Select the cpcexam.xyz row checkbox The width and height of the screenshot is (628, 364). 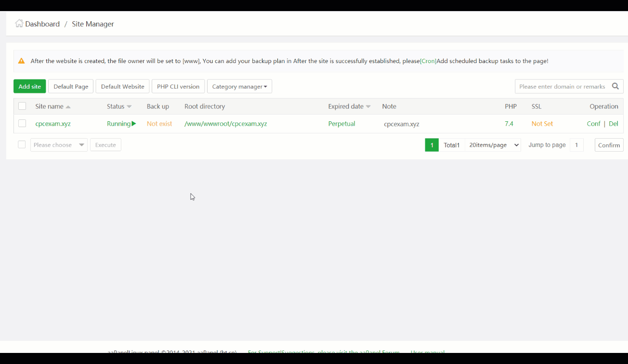pyautogui.click(x=22, y=123)
